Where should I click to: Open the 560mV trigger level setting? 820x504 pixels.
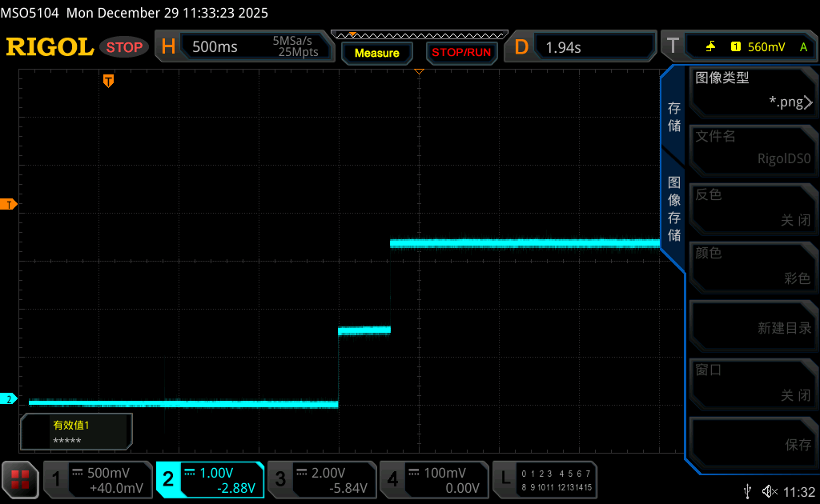tap(766, 47)
